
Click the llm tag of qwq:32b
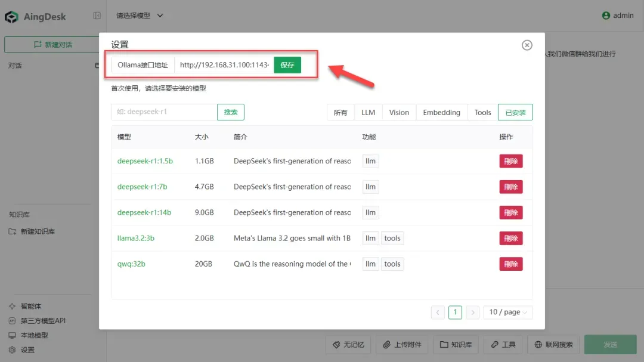coord(370,264)
